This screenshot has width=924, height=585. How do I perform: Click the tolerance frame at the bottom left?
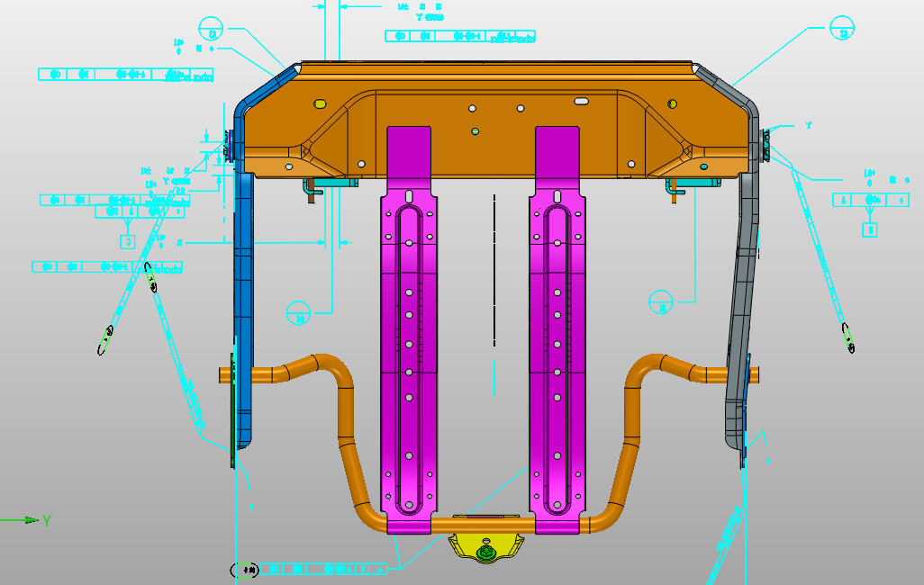(x=315, y=569)
